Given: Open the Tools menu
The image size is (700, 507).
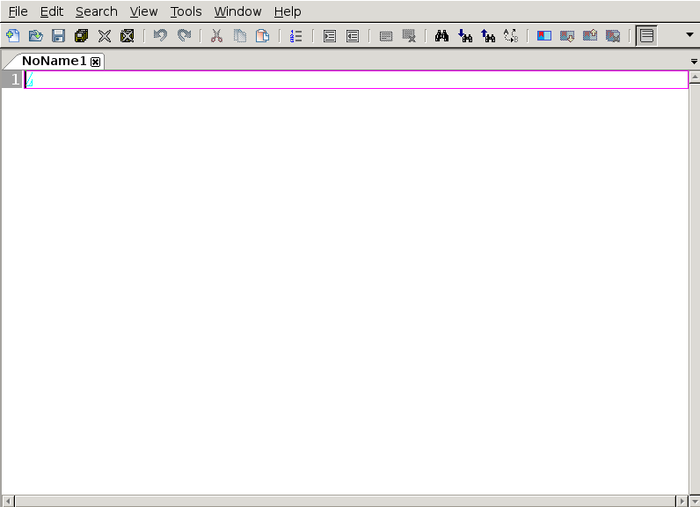Looking at the screenshot, I should pyautogui.click(x=185, y=12).
